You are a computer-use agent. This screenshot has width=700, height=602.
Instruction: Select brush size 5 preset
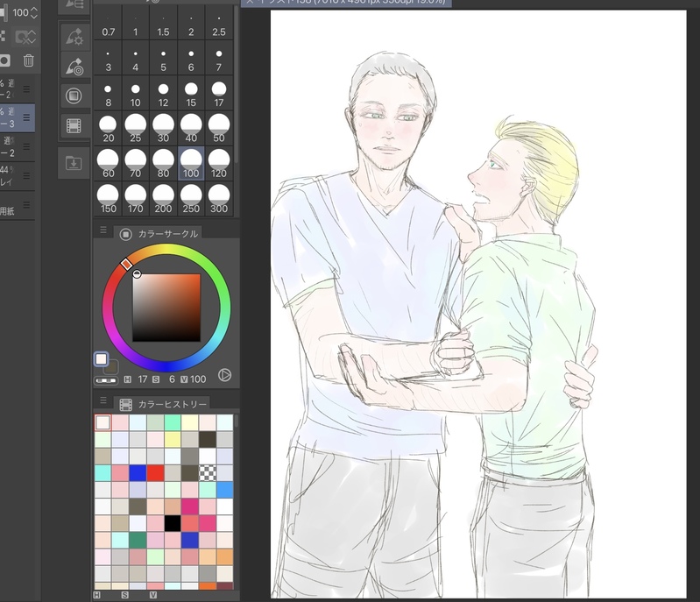164,59
